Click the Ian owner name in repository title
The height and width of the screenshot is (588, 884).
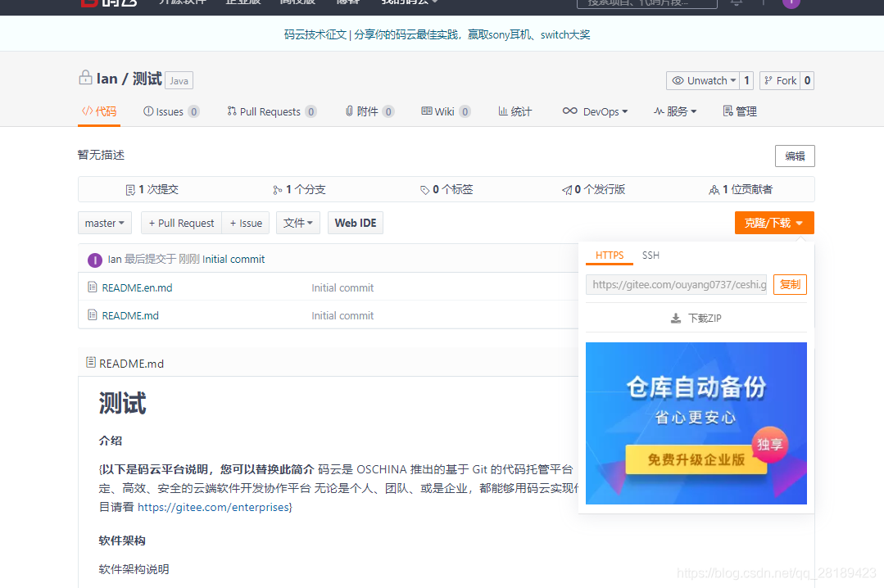tap(107, 79)
